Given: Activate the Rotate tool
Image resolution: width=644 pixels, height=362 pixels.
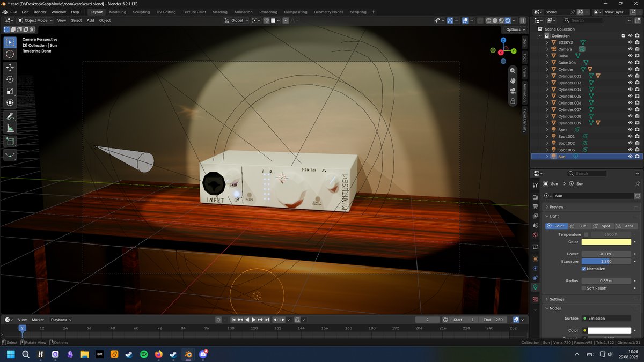Looking at the screenshot, I should point(10,79).
